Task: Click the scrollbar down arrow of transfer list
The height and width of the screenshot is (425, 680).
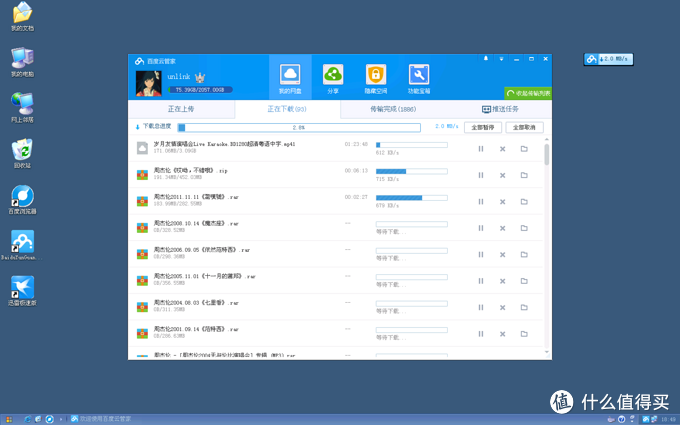Action: pyautogui.click(x=546, y=352)
